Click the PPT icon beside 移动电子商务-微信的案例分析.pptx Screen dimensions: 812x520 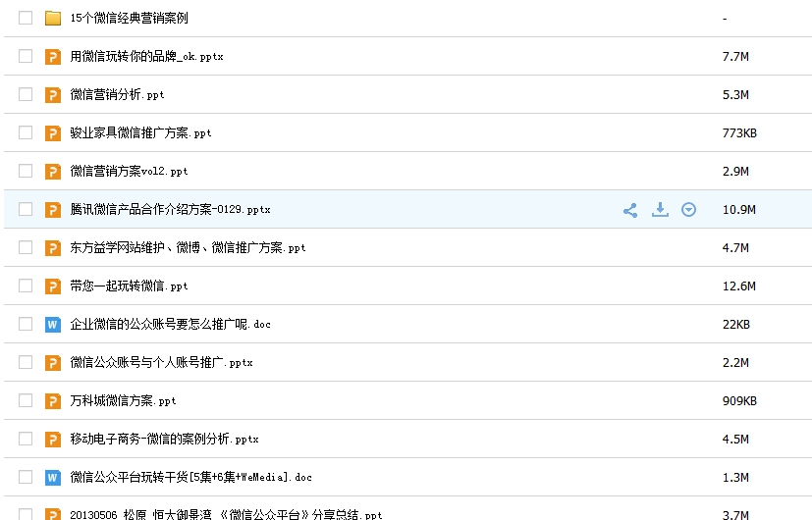[x=53, y=440]
